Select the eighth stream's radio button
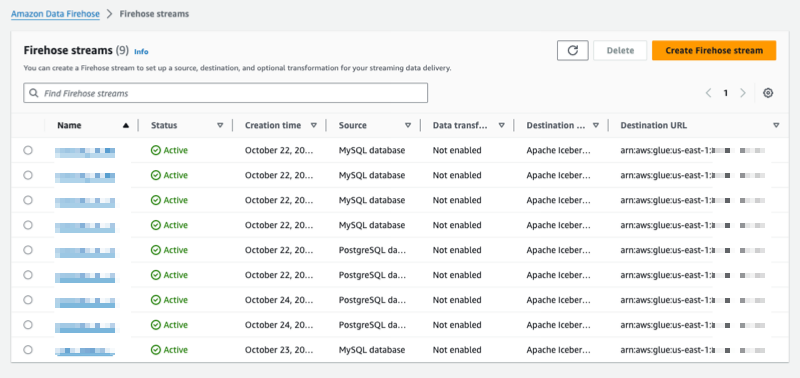800x378 pixels. coord(28,325)
